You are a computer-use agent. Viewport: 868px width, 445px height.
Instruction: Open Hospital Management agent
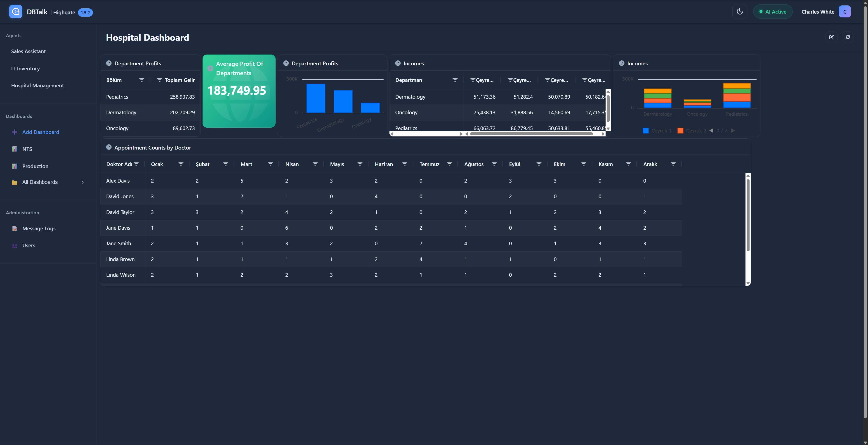coord(37,86)
